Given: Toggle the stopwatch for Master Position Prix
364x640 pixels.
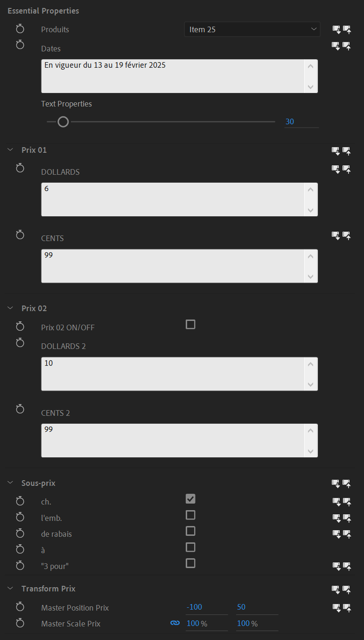Looking at the screenshot, I should point(20,607).
